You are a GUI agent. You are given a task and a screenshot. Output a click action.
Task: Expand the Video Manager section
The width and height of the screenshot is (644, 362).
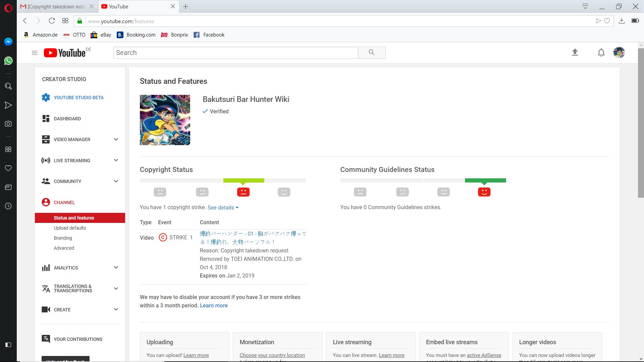click(116, 139)
